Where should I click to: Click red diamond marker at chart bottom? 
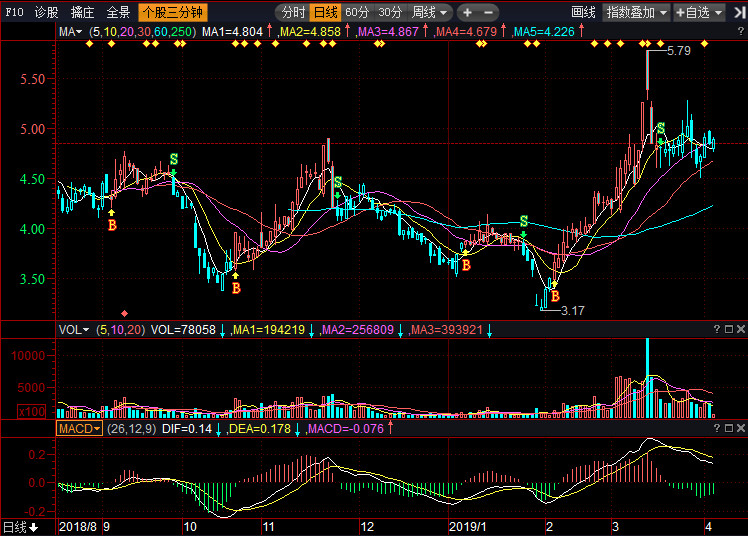125,313
